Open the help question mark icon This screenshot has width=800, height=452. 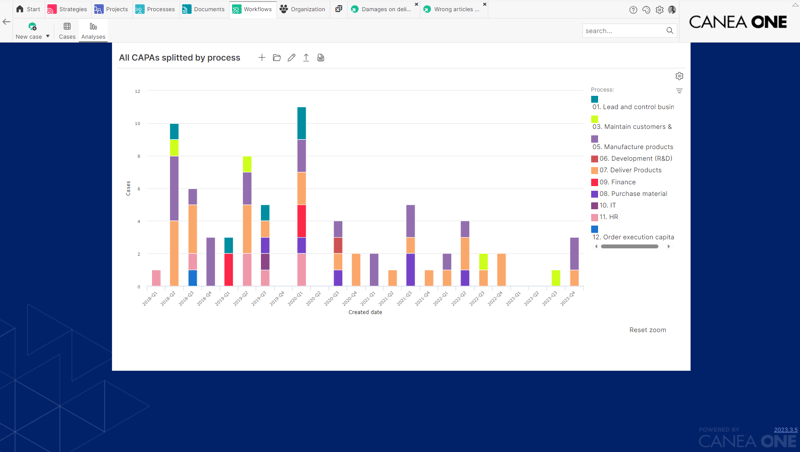coord(633,10)
